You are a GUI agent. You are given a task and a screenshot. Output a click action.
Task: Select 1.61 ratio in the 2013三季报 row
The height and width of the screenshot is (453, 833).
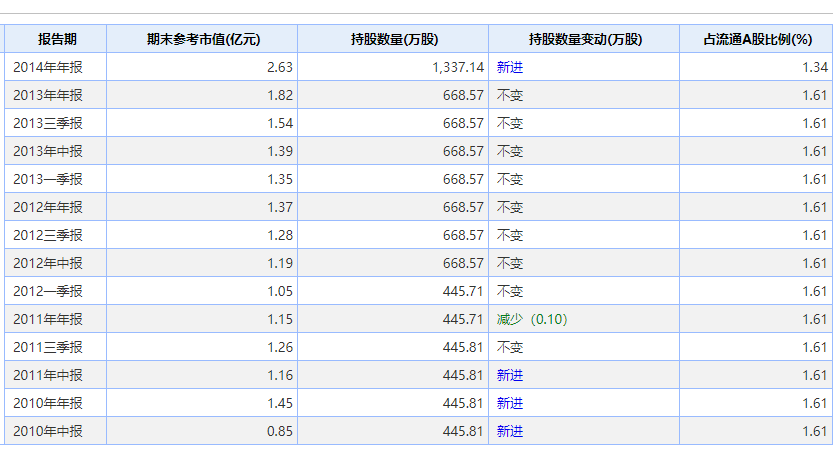756,123
